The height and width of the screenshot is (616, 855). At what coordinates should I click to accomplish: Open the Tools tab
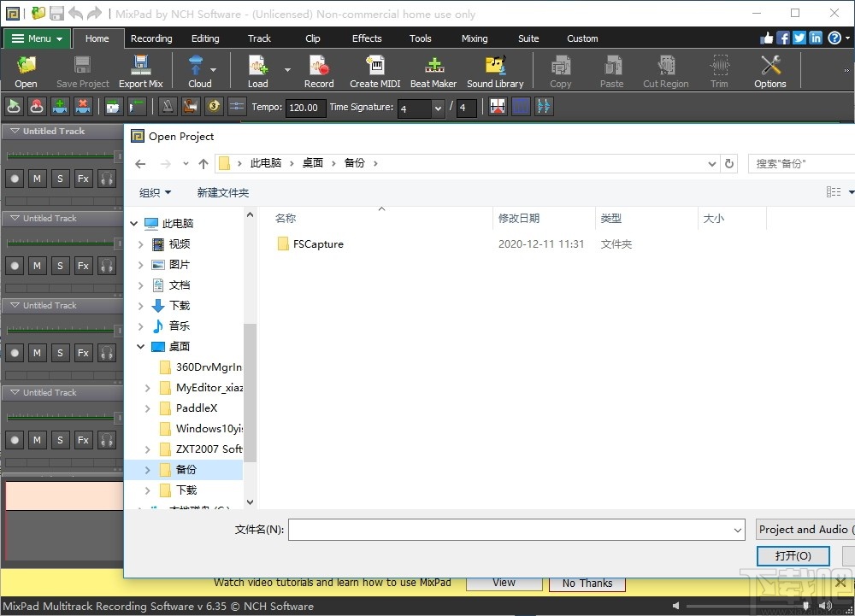tap(420, 38)
